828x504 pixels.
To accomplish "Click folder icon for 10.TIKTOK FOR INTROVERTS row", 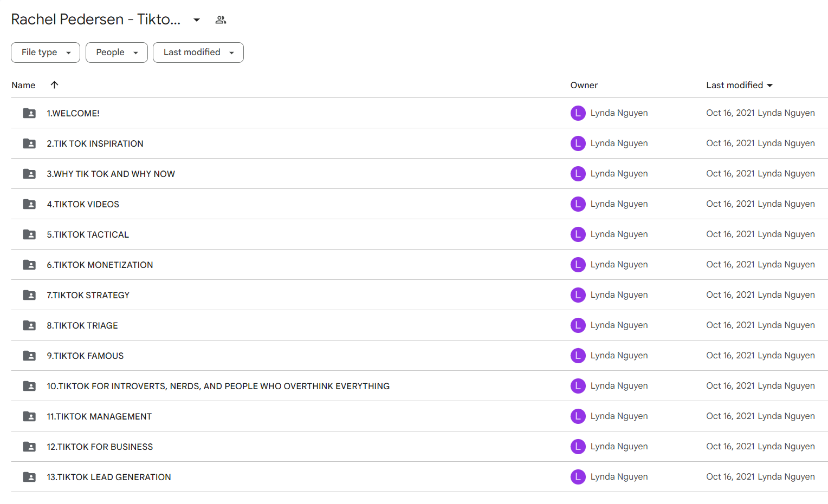I will click(29, 386).
